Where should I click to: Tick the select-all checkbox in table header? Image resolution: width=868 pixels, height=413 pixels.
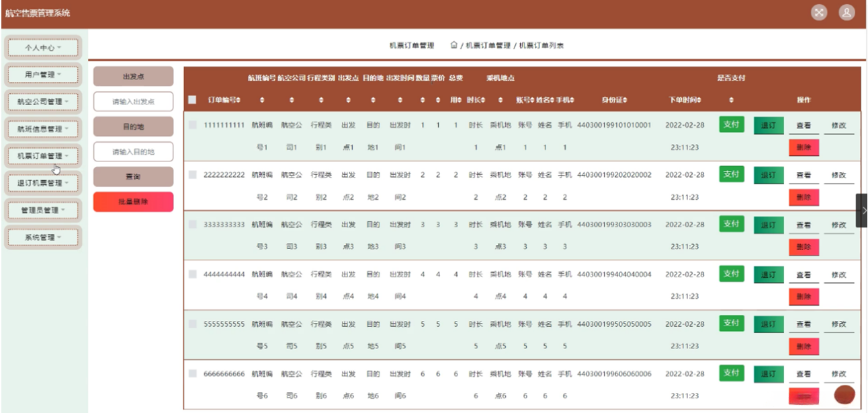click(193, 100)
